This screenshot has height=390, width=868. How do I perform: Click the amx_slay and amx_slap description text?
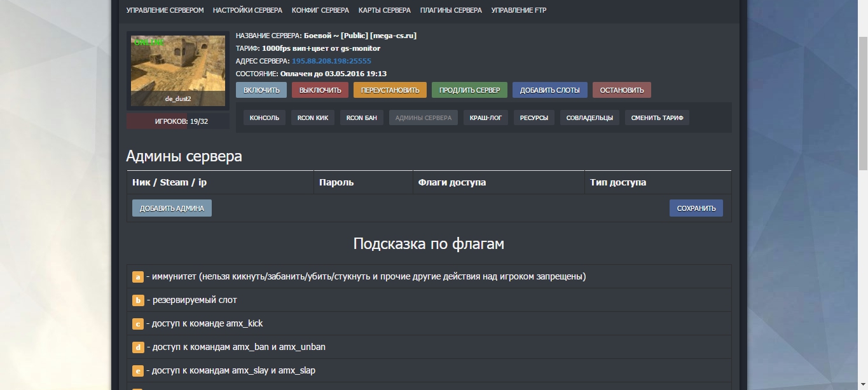coord(234,370)
